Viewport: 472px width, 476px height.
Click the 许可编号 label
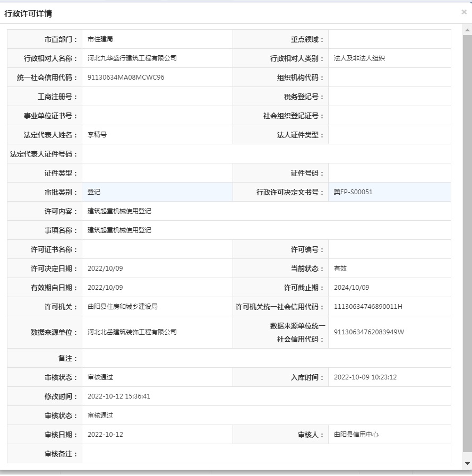(307, 249)
